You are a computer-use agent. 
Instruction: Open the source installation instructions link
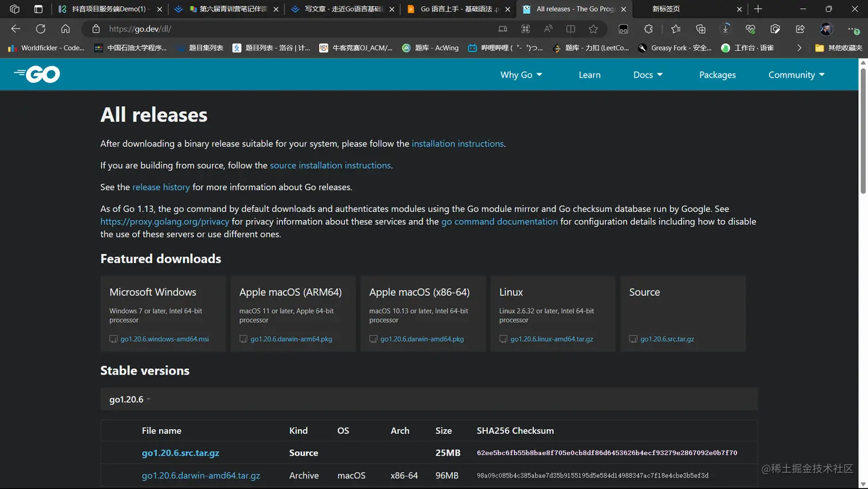click(330, 165)
